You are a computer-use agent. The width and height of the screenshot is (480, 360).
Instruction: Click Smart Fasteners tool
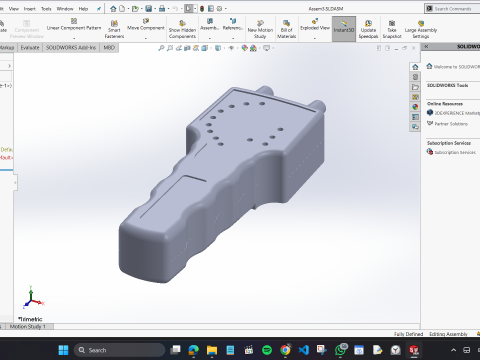(x=114, y=29)
